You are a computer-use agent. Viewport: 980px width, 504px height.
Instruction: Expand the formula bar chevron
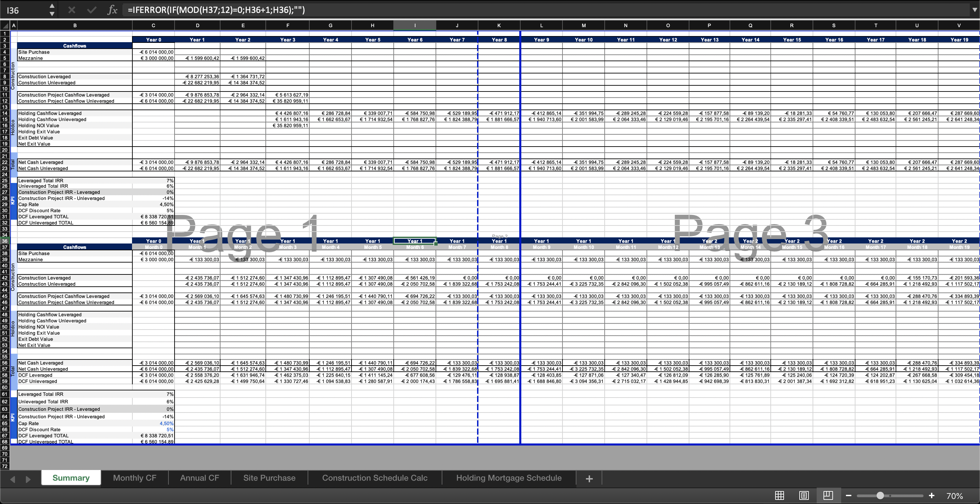(x=974, y=10)
